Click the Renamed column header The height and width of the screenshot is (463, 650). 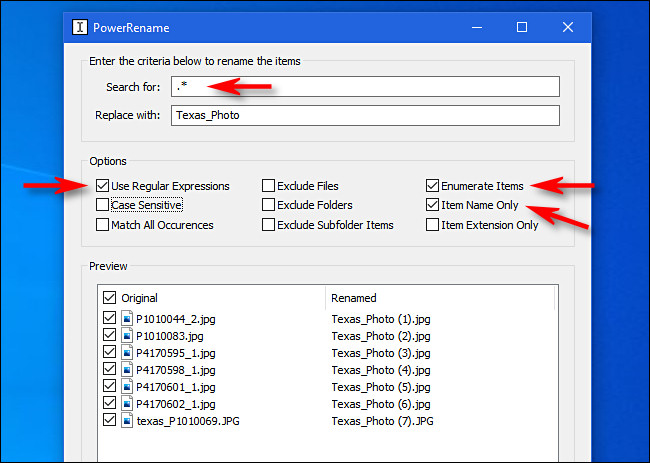click(x=355, y=297)
